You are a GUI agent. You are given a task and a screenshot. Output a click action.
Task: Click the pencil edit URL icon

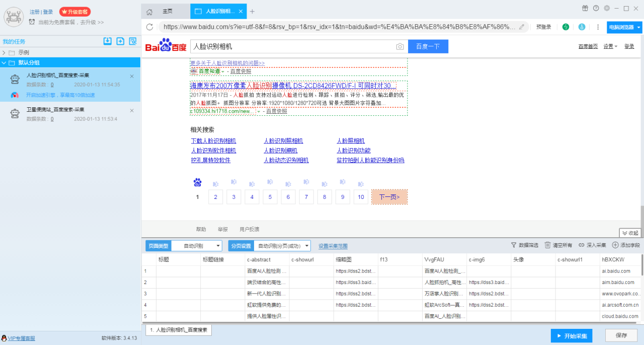tap(522, 27)
